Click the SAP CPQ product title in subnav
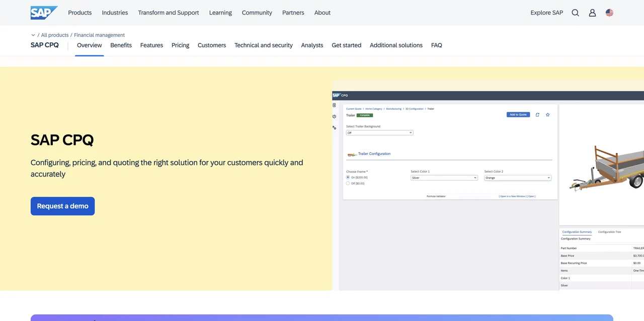Viewport: 644px width, 321px height. click(45, 45)
